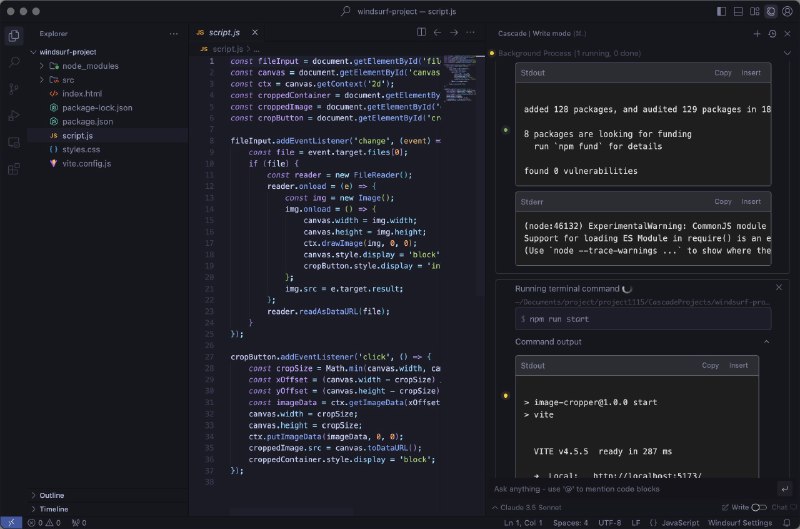
Task: Click the UTF-8 encoding indicator
Action: tap(610, 523)
